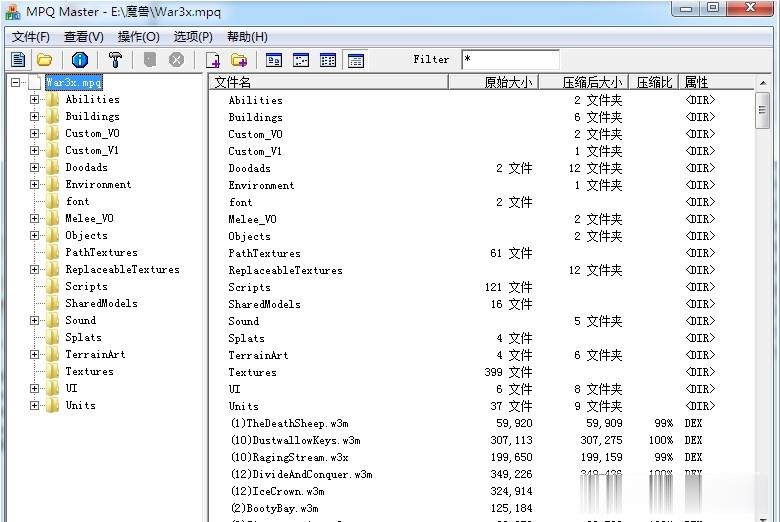Expand the Sound tree node

(x=34, y=320)
